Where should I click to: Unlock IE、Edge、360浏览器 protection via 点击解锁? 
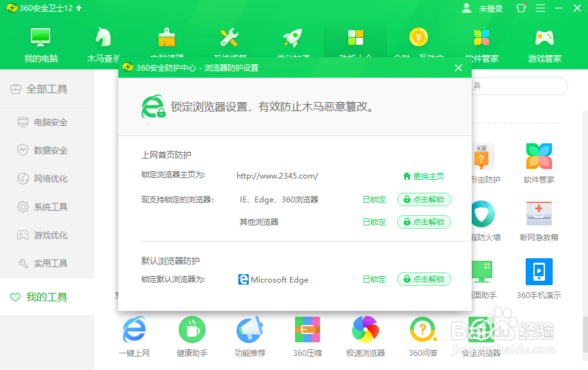(x=424, y=199)
